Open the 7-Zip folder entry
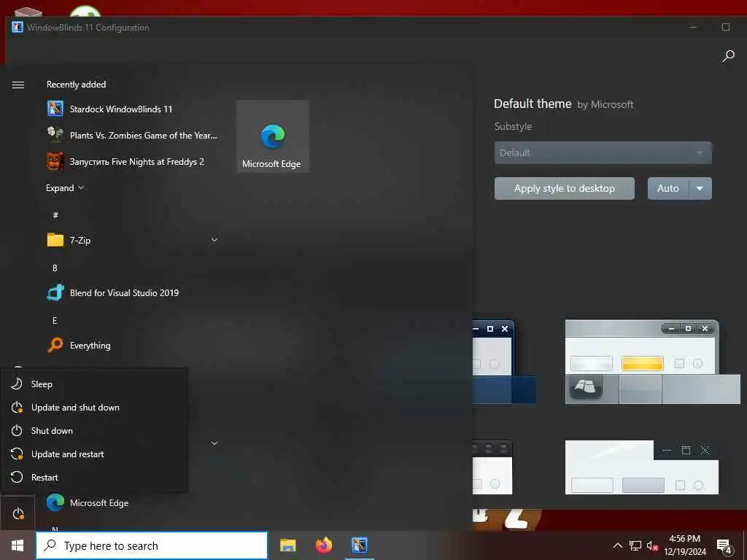The height and width of the screenshot is (560, 747). (x=132, y=240)
